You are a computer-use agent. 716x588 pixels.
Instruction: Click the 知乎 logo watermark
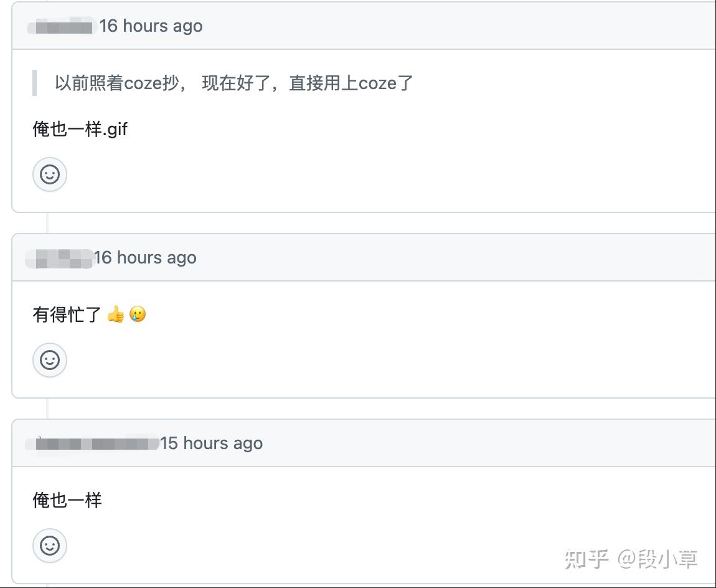click(x=586, y=559)
